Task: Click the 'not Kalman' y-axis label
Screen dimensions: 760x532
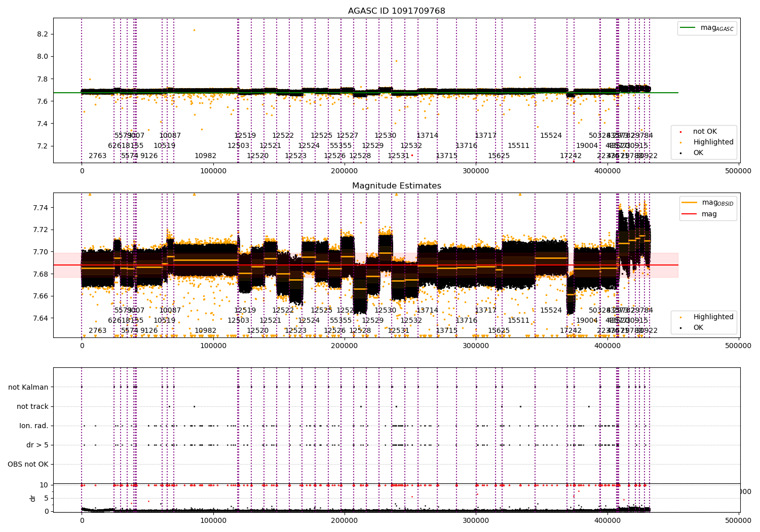Action: tap(28, 388)
